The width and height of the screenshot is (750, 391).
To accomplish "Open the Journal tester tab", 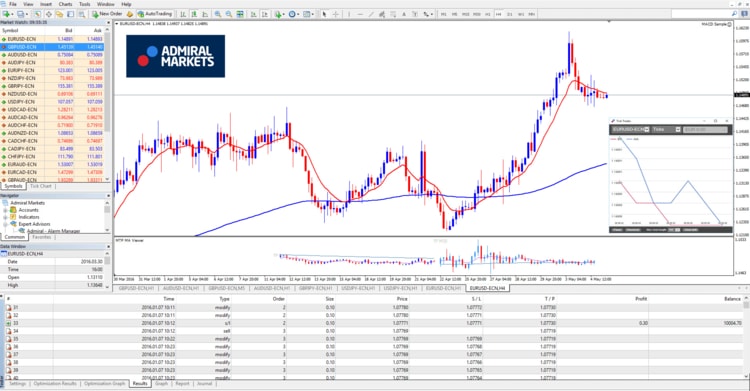I will pos(204,384).
